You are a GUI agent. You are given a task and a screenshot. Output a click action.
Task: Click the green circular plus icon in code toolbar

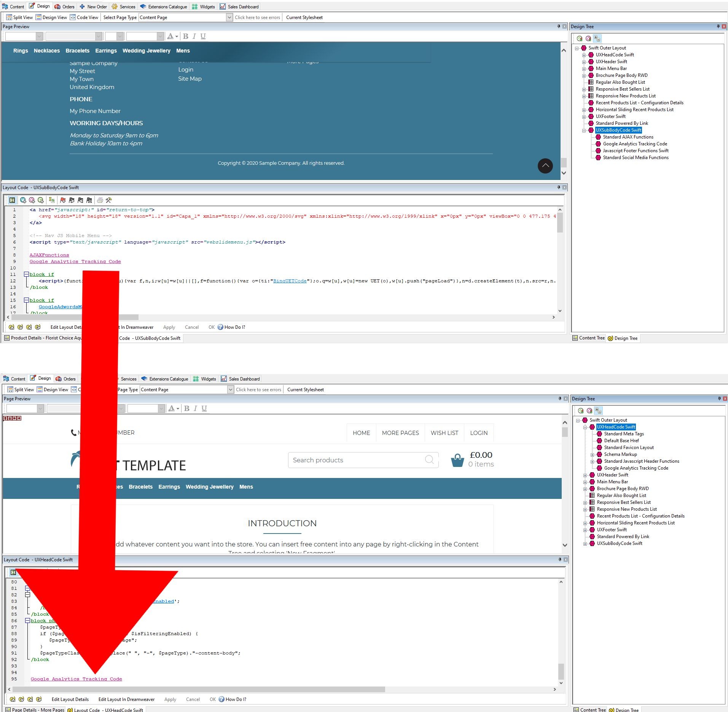(40, 200)
